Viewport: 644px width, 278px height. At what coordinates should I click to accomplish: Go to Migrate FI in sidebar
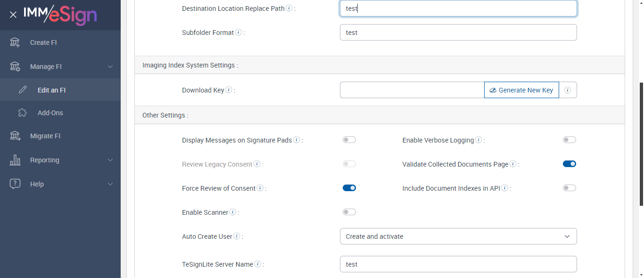[45, 136]
